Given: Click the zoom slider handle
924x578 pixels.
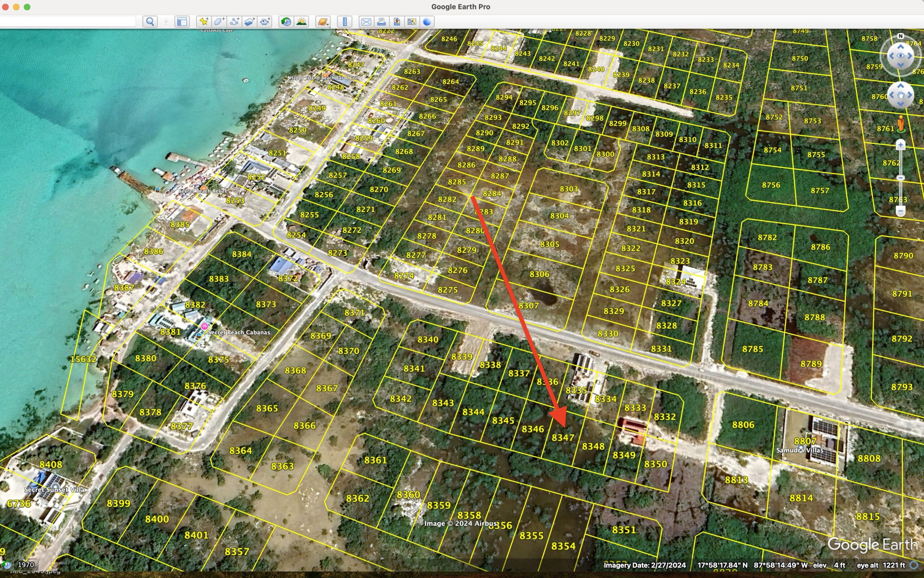Looking at the screenshot, I should (900, 178).
